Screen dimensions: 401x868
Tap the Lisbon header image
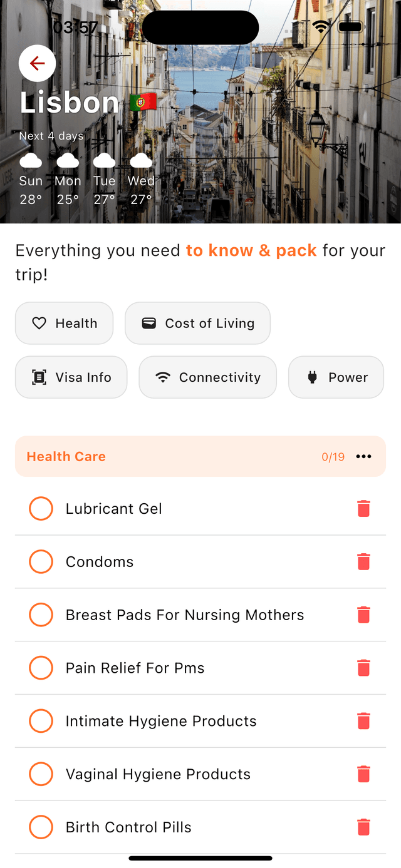point(200,113)
